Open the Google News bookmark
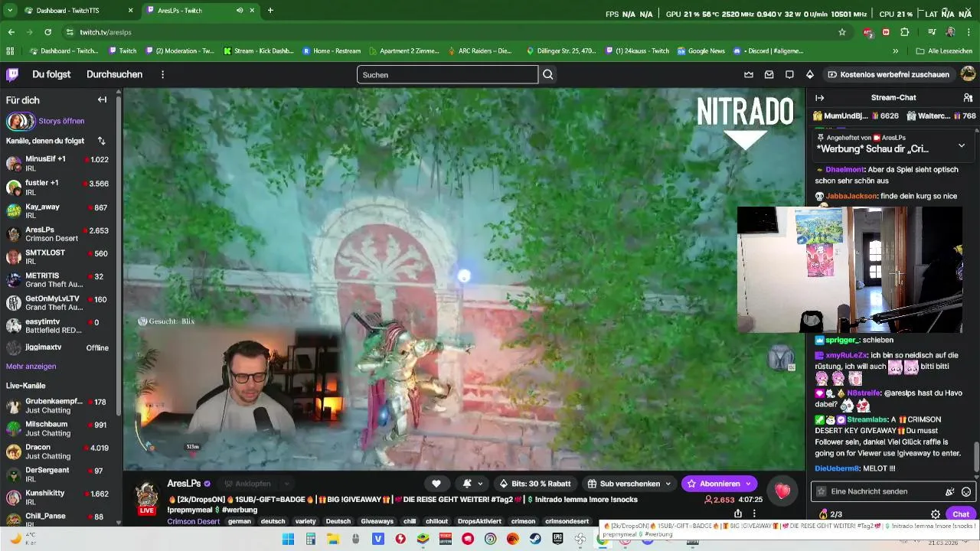980x551 pixels. (701, 51)
